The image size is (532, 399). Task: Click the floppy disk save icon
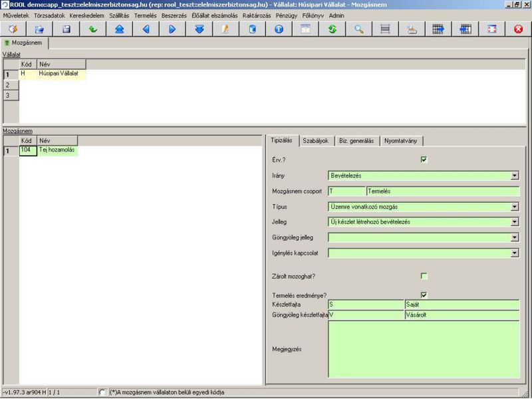pos(66,29)
